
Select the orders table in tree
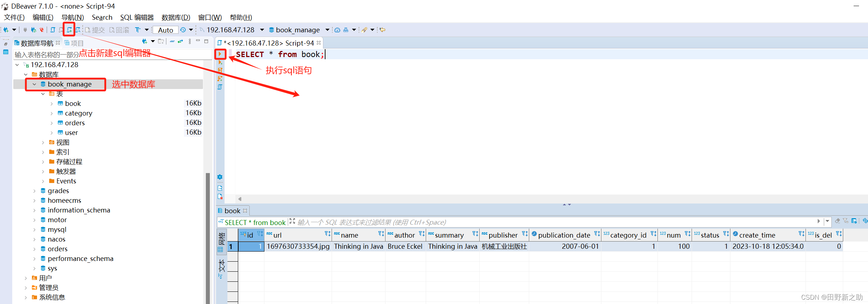[x=75, y=123]
